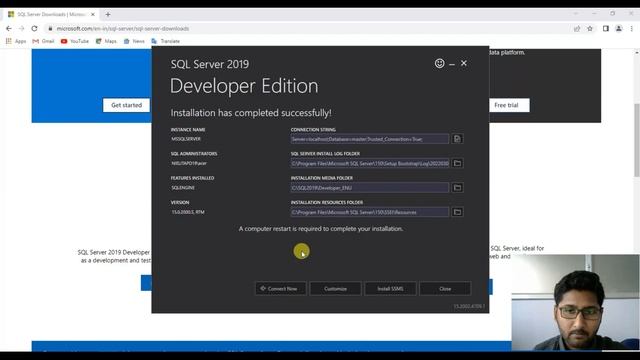Image resolution: width=640 pixels, height=360 pixels.
Task: Click the Install SSMS button
Action: (x=390, y=289)
